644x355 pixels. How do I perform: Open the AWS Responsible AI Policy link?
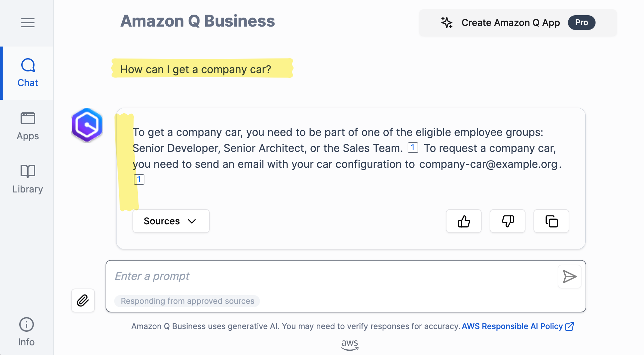(513, 326)
